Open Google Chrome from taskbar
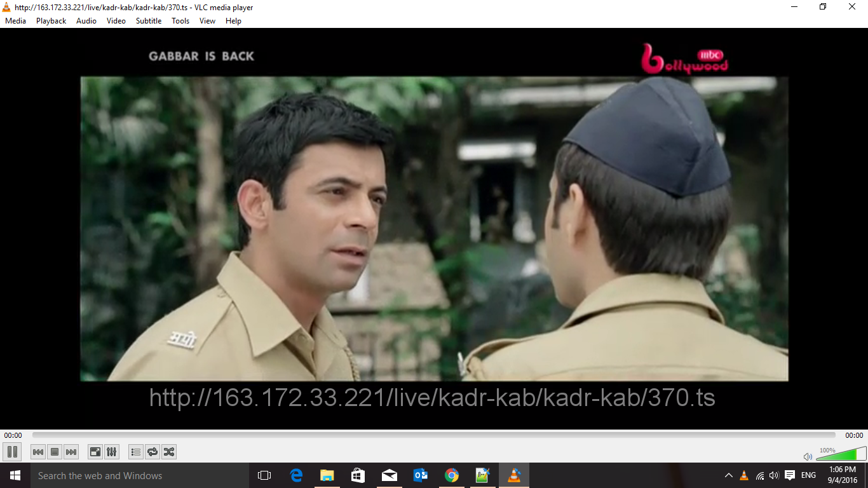868x488 pixels. click(x=452, y=475)
